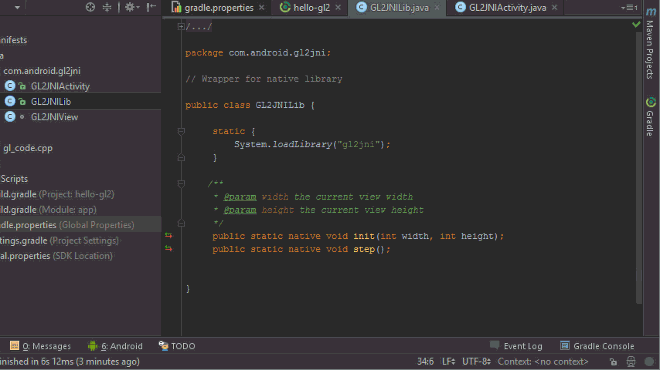Screen dimensions: 660x370
Task: Collapse the Javadoc comment fold marker
Action: point(181,184)
